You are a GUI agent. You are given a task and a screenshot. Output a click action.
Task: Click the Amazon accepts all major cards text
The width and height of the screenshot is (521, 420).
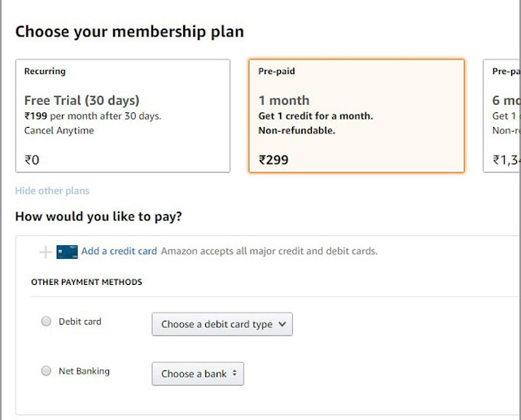269,252
